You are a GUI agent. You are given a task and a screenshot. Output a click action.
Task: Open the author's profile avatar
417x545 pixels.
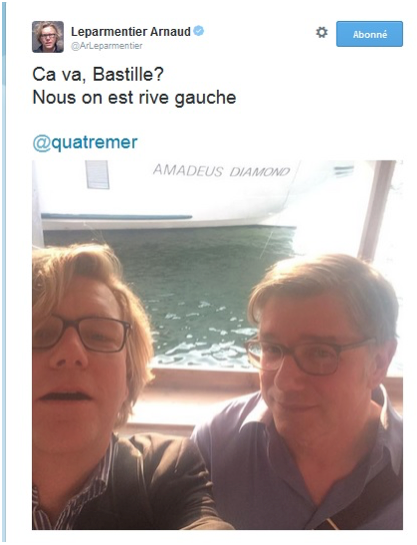point(48,37)
